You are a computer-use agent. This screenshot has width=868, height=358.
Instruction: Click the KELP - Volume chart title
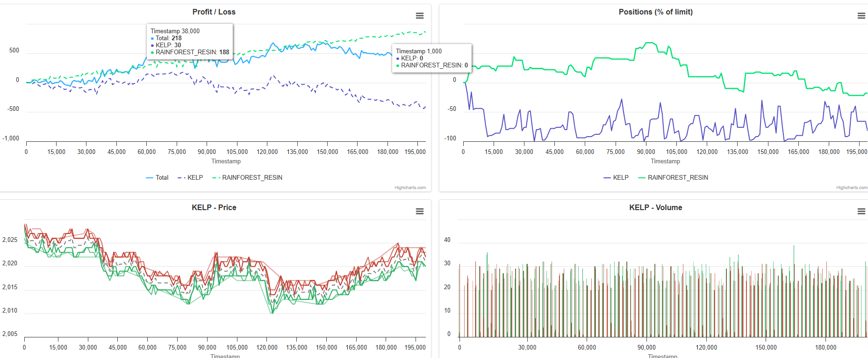point(656,208)
